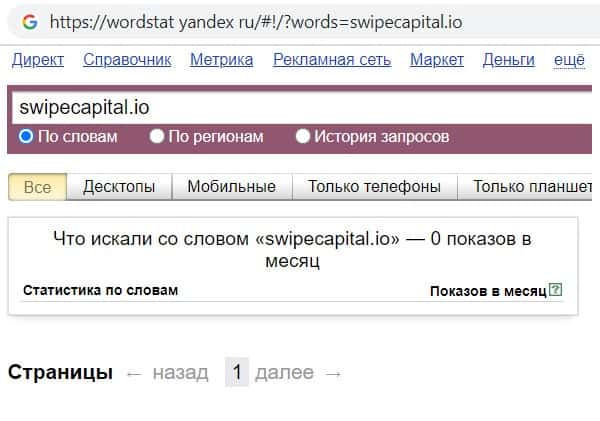The width and height of the screenshot is (600, 421).
Task: Open the Рекламная сеть link
Action: (x=332, y=60)
